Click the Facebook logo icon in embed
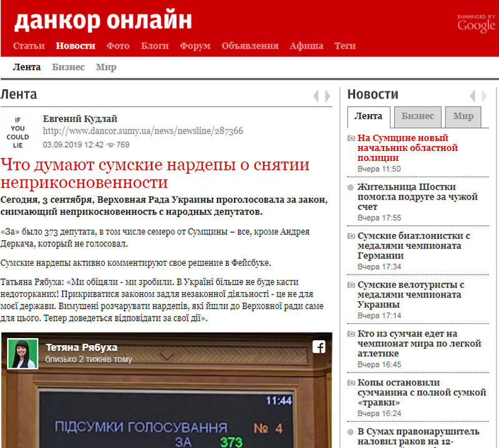 click(319, 347)
